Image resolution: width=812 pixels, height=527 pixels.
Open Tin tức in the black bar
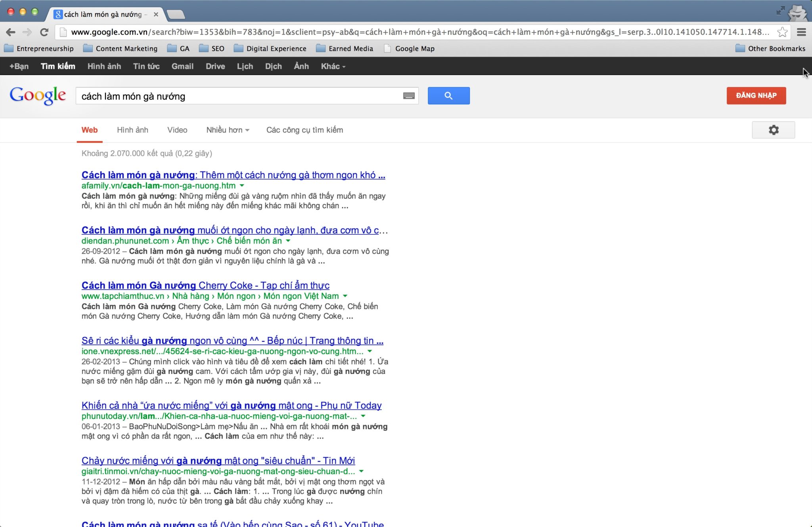click(146, 66)
